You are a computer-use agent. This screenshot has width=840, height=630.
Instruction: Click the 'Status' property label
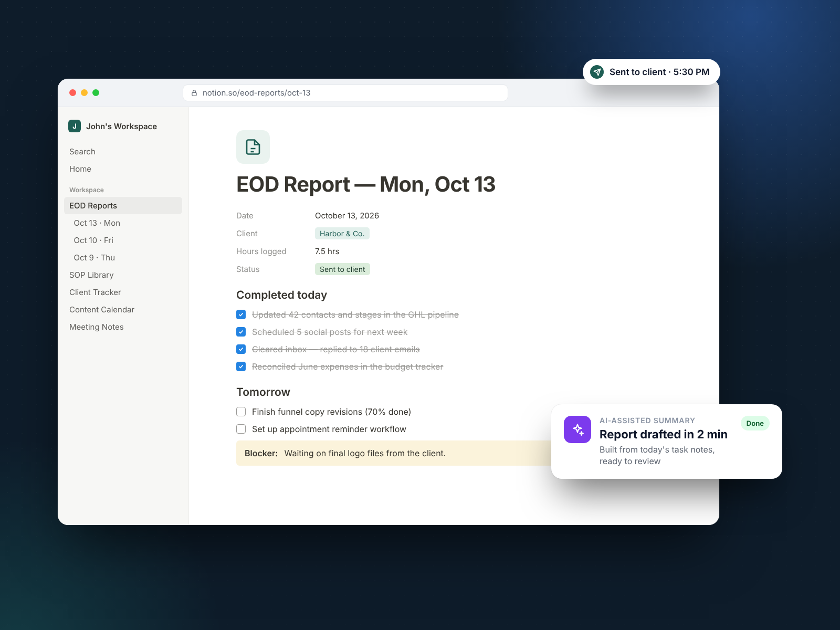tap(248, 269)
